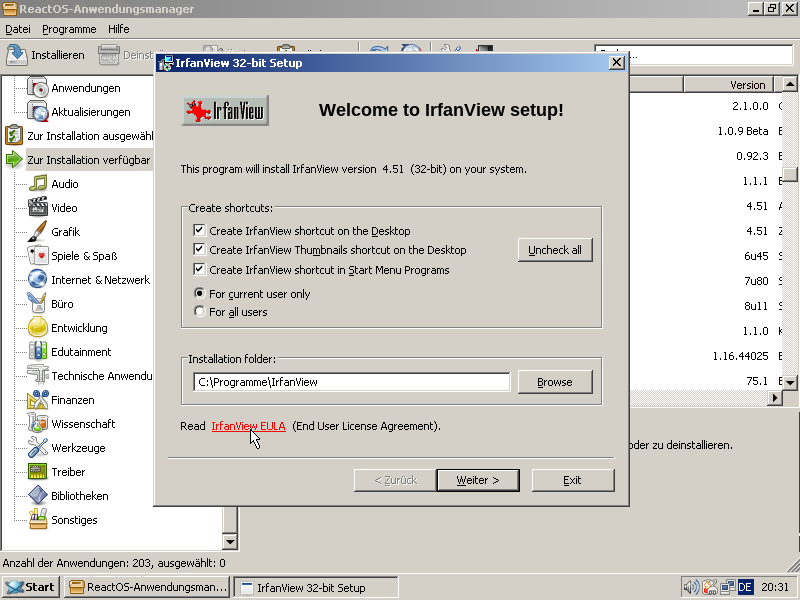
Task: Open the Datei menu
Action: click(18, 29)
